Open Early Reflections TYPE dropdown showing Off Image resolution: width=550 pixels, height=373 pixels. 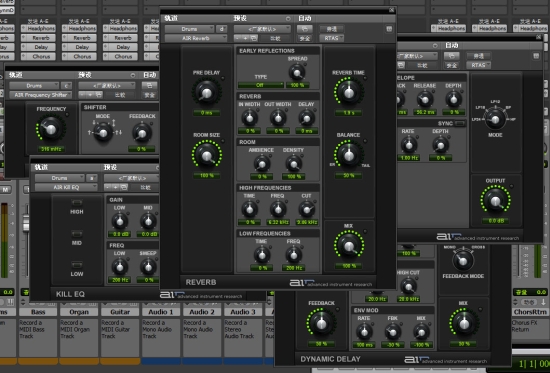coord(261,85)
